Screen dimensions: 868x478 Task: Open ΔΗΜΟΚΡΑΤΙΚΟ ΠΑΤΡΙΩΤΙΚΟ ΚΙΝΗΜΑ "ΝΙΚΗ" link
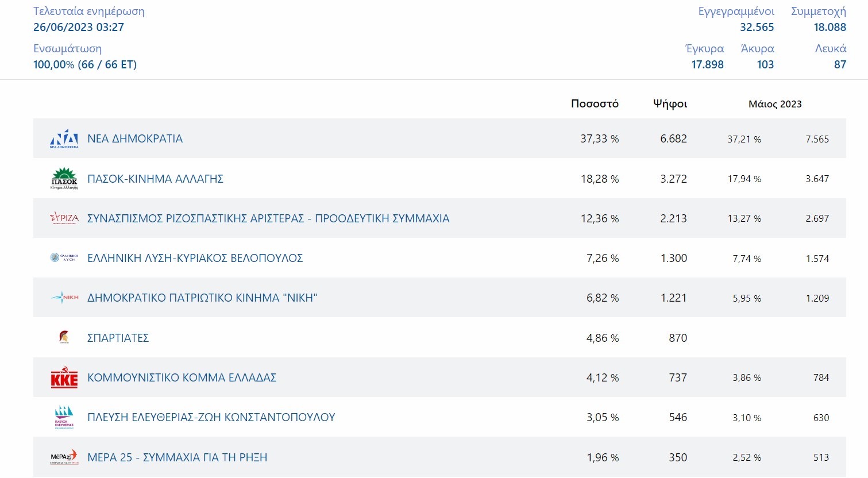click(202, 298)
